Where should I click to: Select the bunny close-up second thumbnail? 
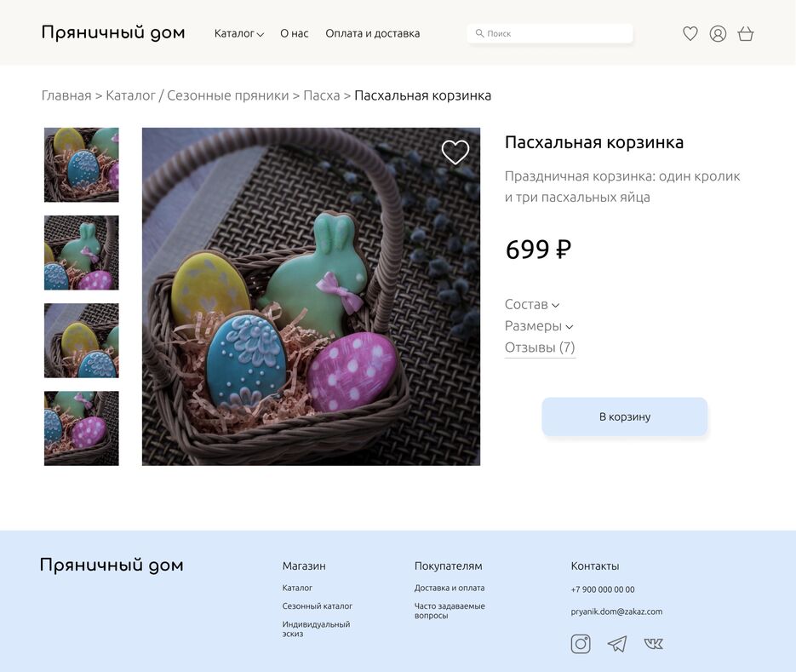click(81, 252)
